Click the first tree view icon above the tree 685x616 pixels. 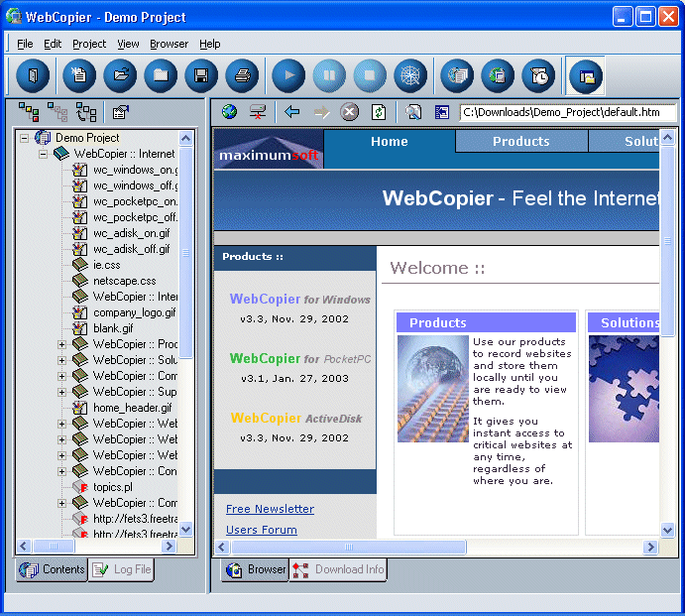[29, 112]
